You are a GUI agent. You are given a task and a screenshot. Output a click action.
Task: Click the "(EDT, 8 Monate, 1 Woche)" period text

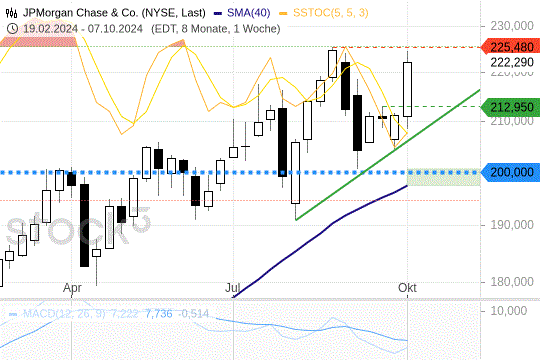[x=216, y=29]
